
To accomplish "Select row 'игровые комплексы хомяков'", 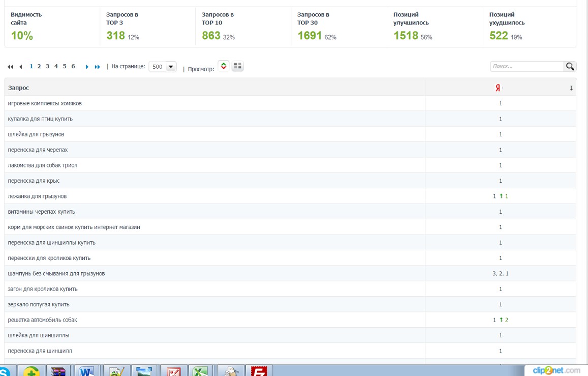I will [290, 103].
